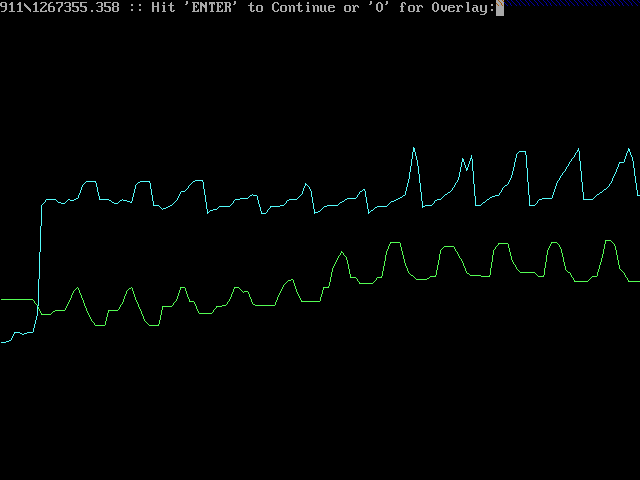Click the blue hatched strip at the top right
Screen dimensions: 640x480
[x=572, y=3]
